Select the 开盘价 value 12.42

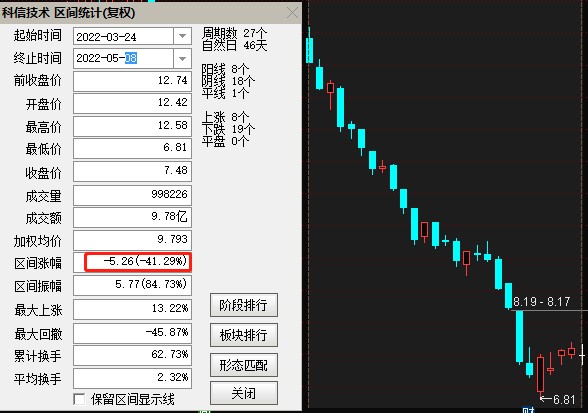pyautogui.click(x=132, y=103)
